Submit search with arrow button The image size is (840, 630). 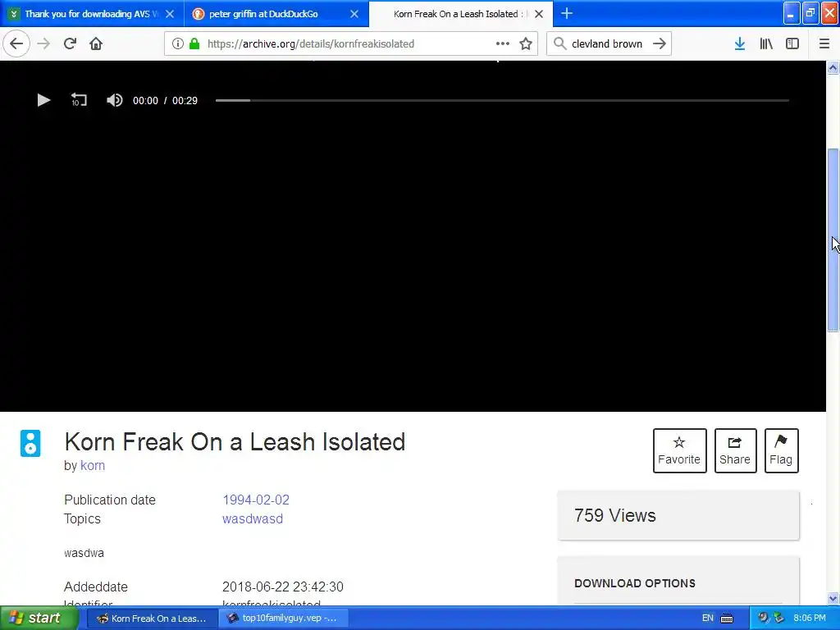660,43
